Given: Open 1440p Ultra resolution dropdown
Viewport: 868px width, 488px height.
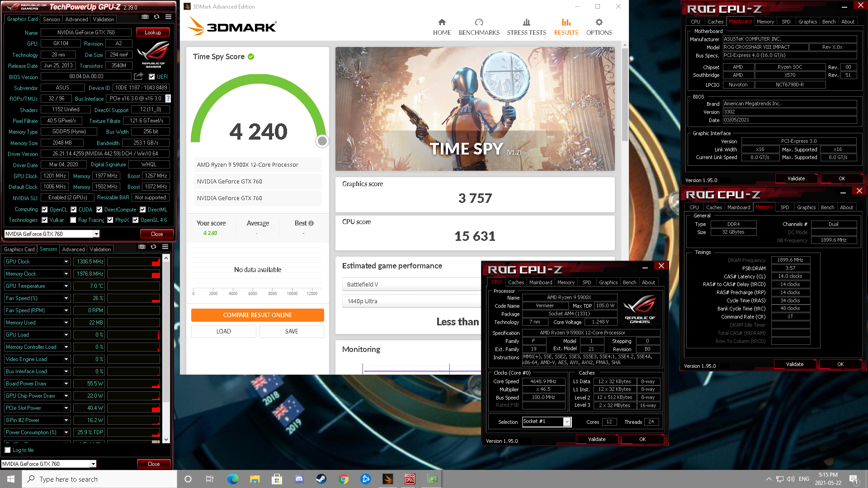Looking at the screenshot, I should pos(411,301).
